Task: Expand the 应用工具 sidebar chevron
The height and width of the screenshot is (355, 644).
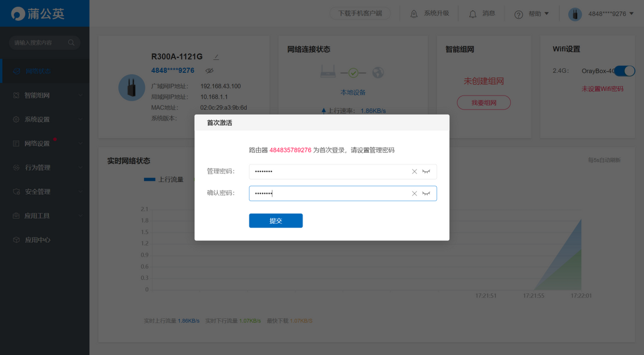Action: click(80, 216)
